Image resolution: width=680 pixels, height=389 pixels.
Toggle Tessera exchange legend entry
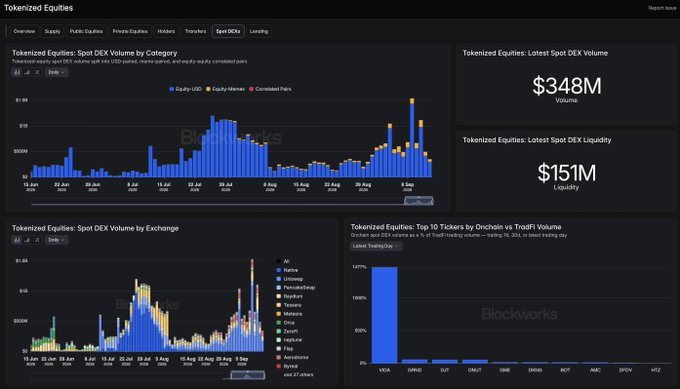point(289,305)
